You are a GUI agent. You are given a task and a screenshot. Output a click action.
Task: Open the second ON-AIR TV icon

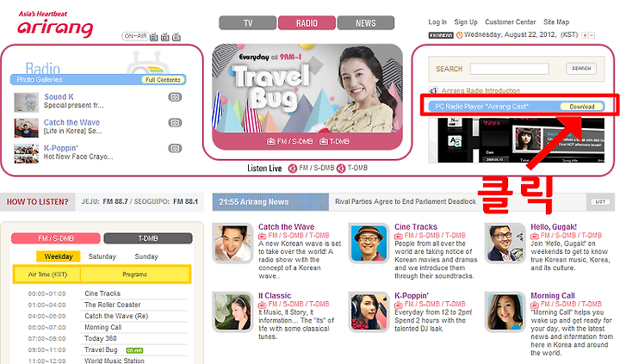coord(165,37)
